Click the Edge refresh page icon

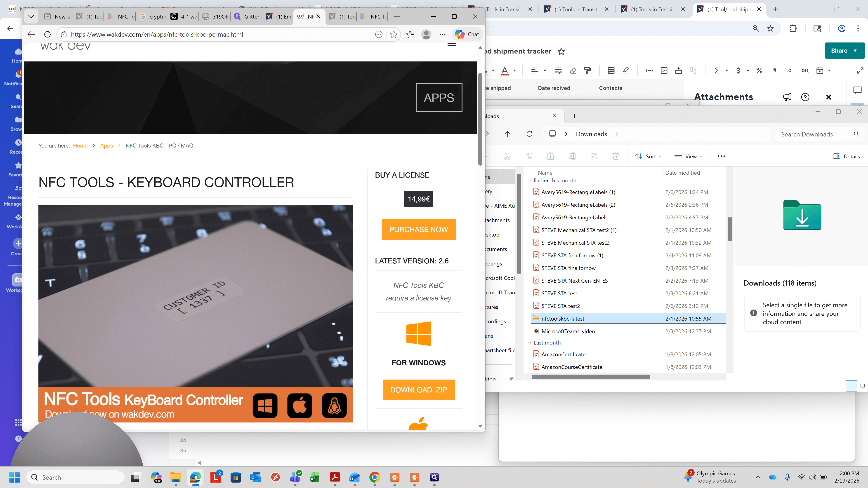coord(47,34)
